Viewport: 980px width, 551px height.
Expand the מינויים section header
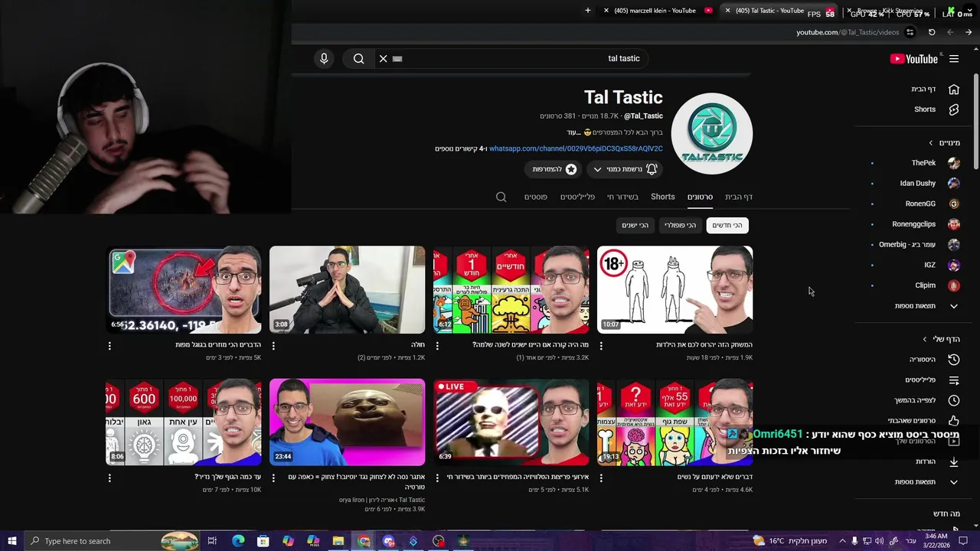tap(944, 142)
